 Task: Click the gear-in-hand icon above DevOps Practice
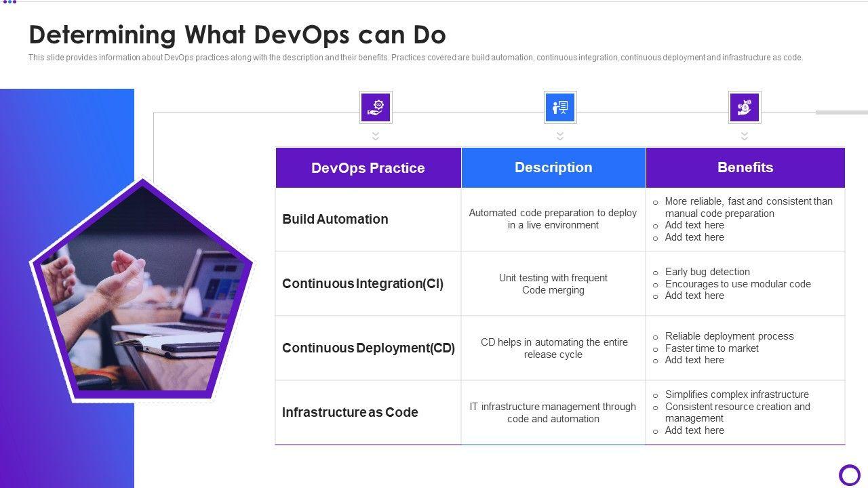[376, 107]
